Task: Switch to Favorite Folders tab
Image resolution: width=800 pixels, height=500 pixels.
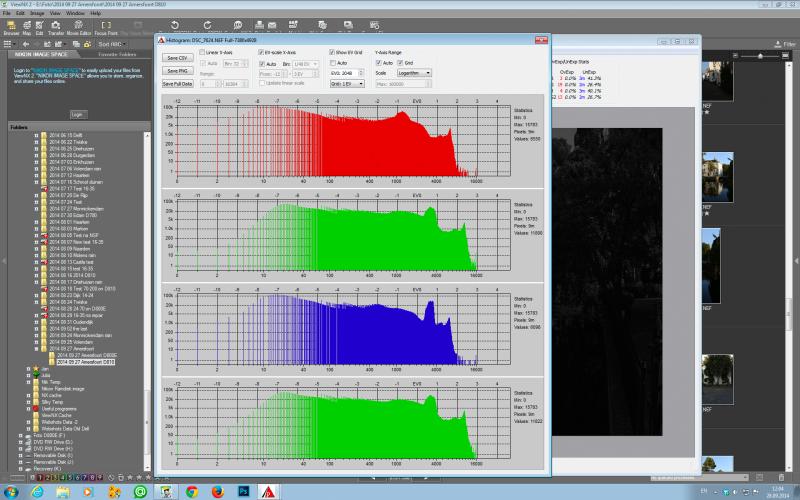Action: (117, 54)
